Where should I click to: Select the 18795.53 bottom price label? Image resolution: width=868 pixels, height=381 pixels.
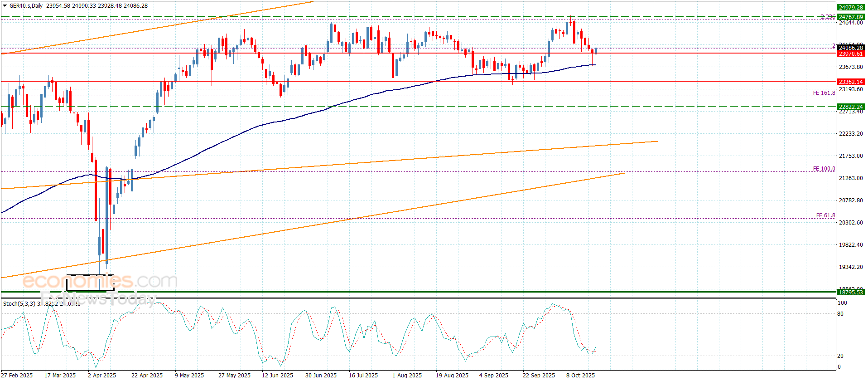[850, 293]
